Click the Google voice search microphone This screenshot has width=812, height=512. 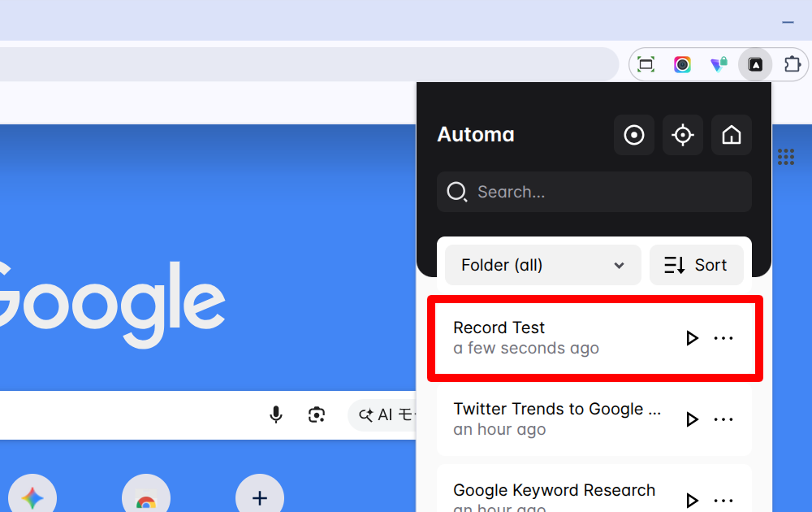point(276,414)
